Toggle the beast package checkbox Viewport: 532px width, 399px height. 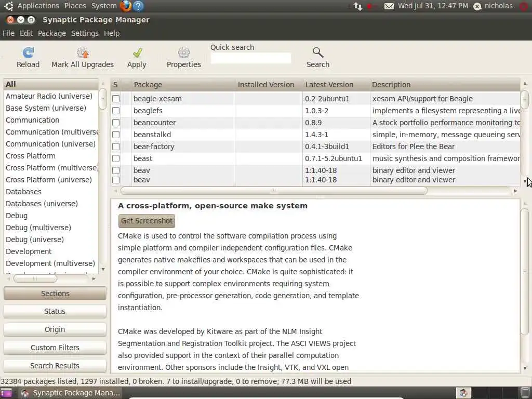[x=116, y=158]
